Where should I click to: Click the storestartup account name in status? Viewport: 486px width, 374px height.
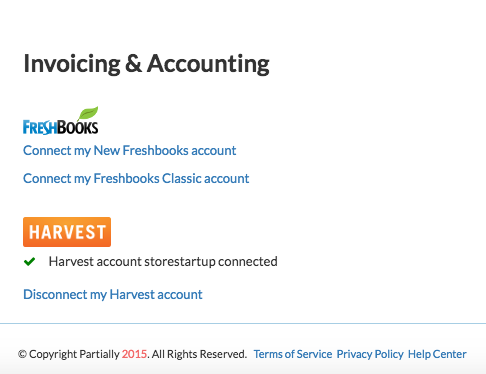[180, 262]
